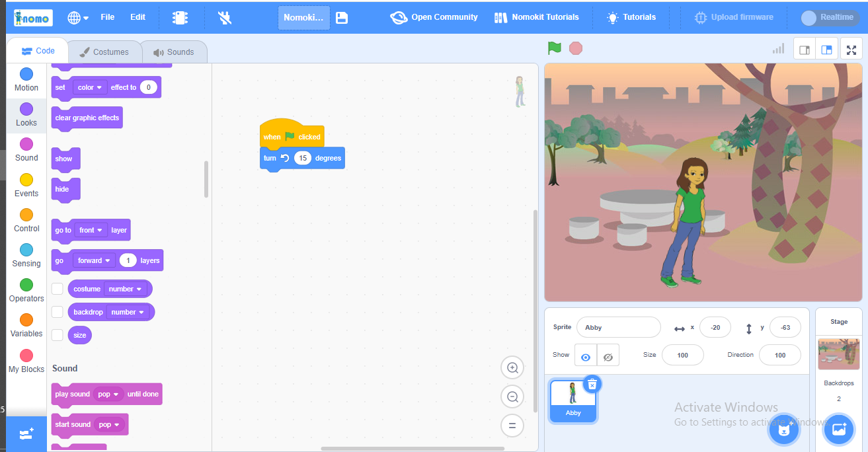Delete Abby sprite with trash icon

pyautogui.click(x=592, y=384)
